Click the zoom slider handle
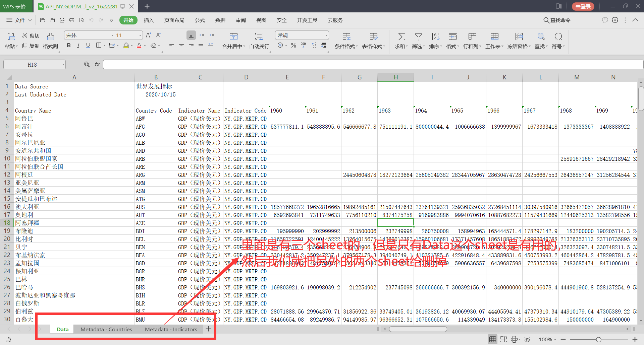The width and height of the screenshot is (644, 345). (x=598, y=340)
